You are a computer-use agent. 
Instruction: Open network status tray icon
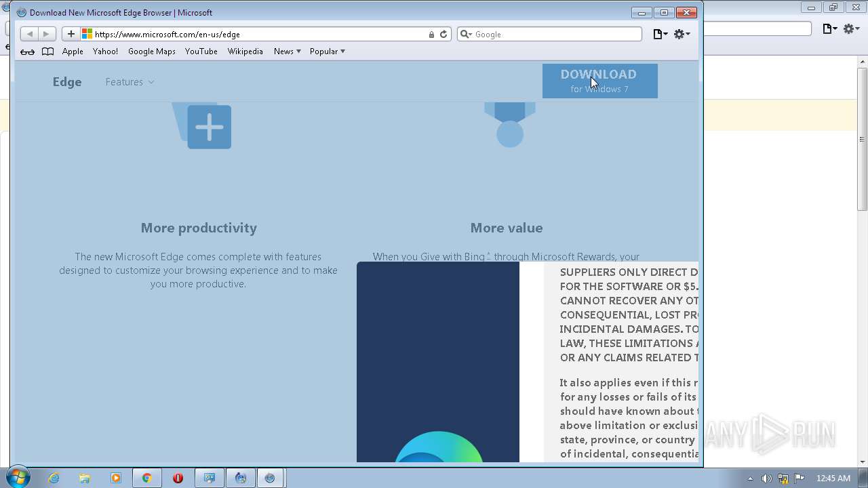[x=783, y=479]
